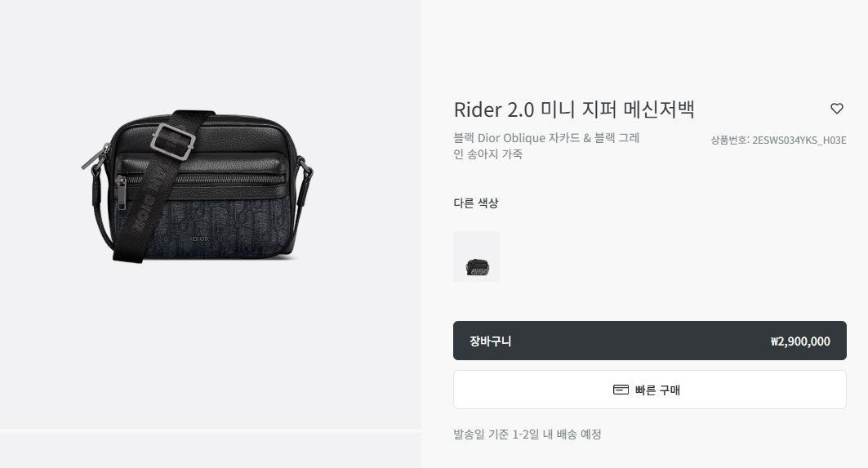This screenshot has width=868, height=468.
Task: Click product number 2ESWS034YKS_H03E
Action: [799, 140]
